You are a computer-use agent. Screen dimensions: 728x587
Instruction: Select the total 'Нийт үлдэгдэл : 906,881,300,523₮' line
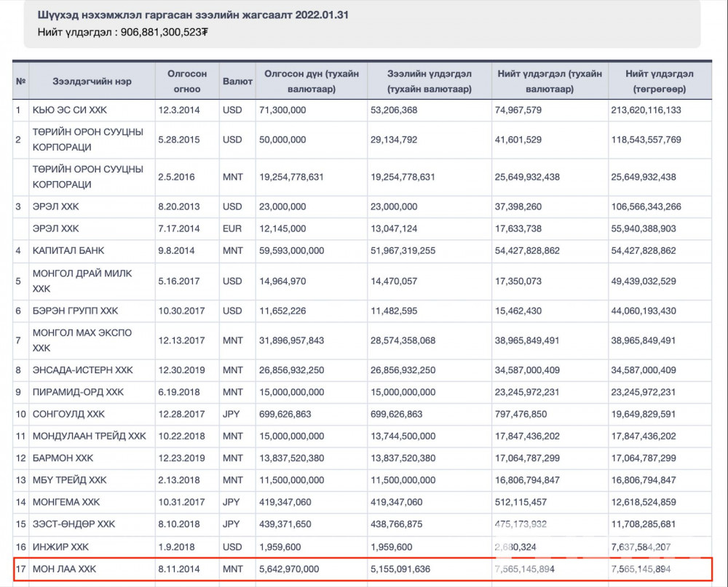[122, 32]
